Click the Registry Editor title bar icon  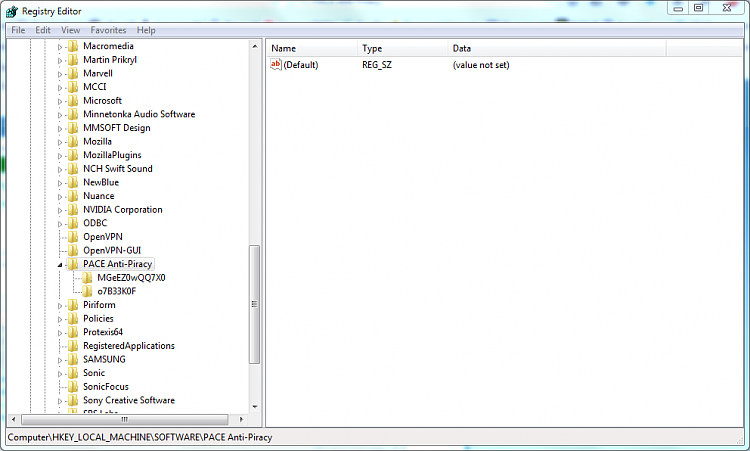[x=12, y=11]
